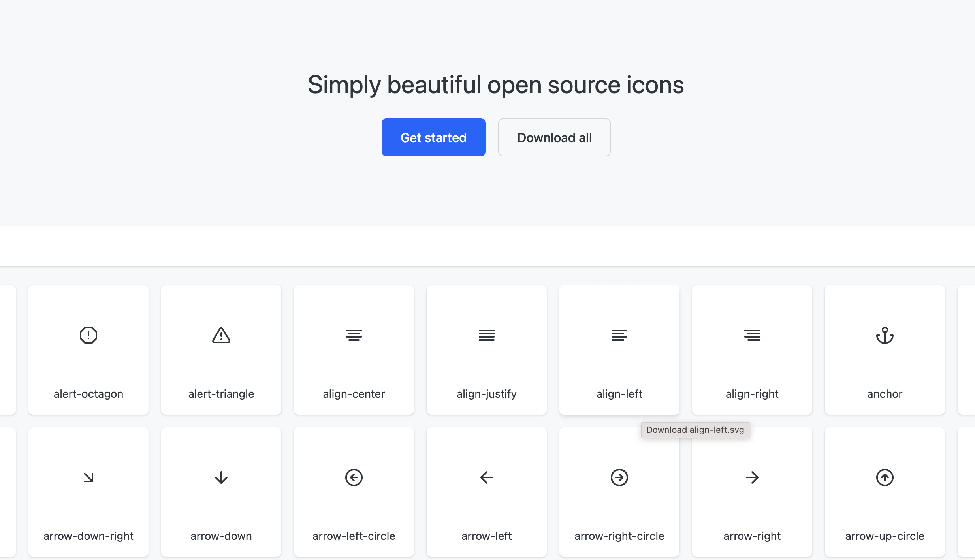975x560 pixels.
Task: Click the alert-octagon icon
Action: 88,335
